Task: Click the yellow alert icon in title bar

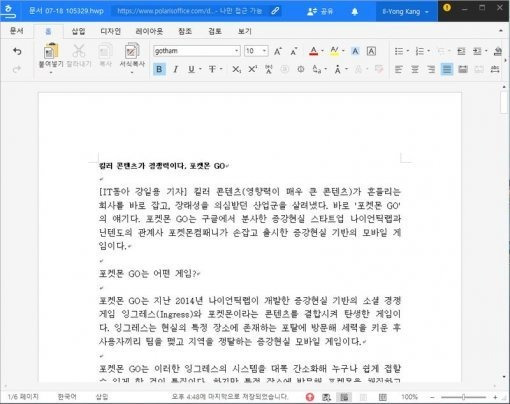Action: [x=447, y=7]
